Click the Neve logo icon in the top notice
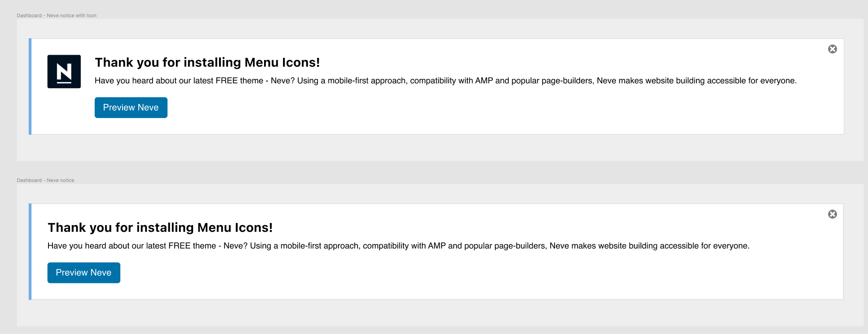 (x=63, y=71)
